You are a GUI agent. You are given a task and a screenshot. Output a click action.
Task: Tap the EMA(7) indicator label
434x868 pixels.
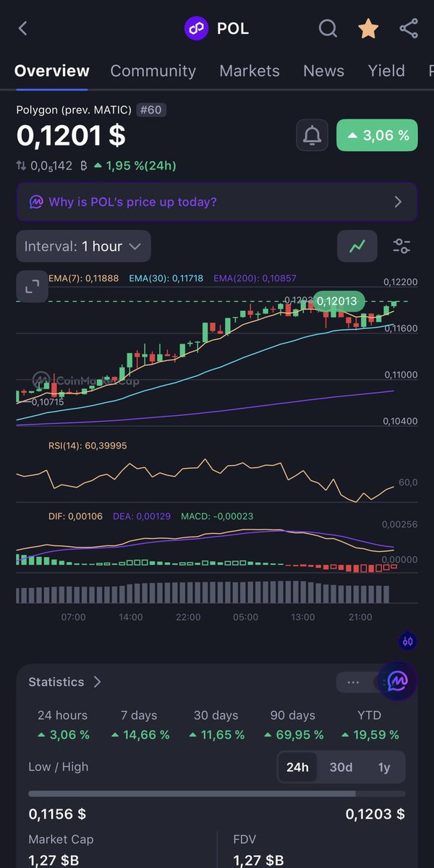(85, 278)
